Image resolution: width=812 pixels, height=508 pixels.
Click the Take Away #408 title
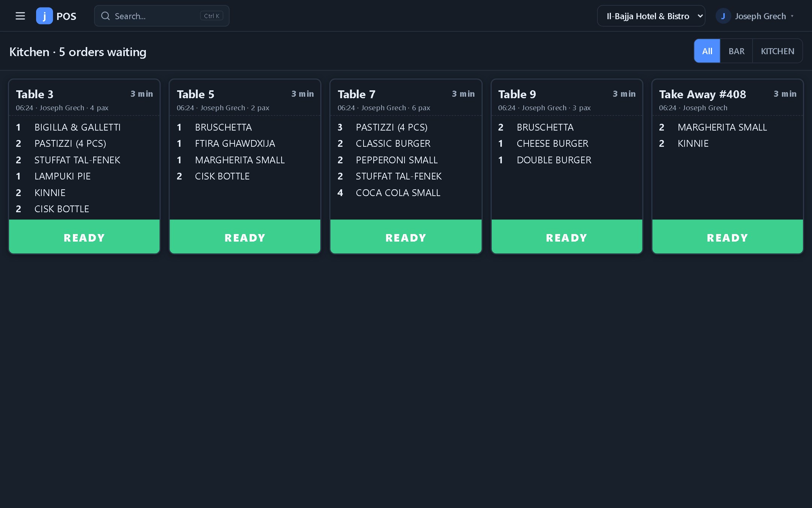point(703,94)
